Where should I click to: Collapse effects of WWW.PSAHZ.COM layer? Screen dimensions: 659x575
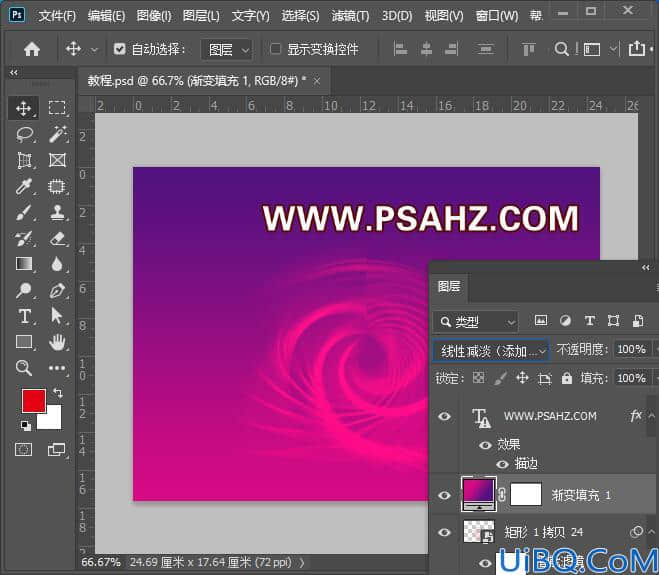(x=651, y=416)
